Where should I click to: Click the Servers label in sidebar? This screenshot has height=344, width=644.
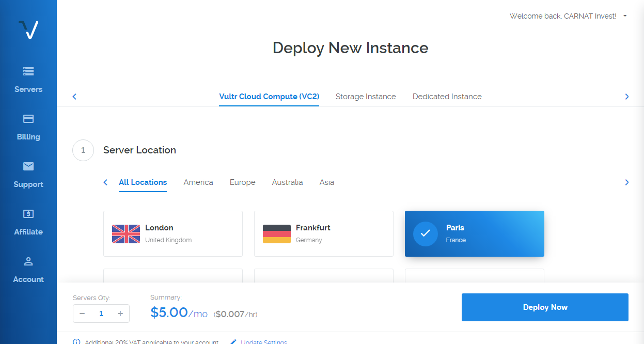(28, 89)
